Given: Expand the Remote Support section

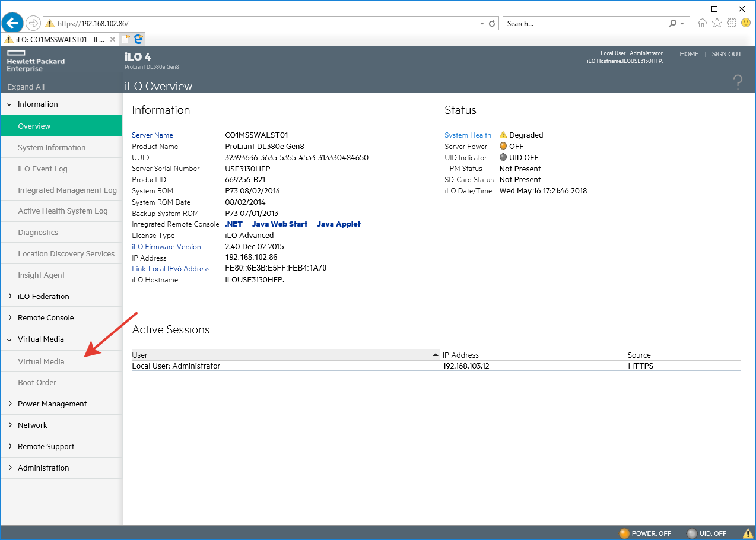Looking at the screenshot, I should pos(9,446).
